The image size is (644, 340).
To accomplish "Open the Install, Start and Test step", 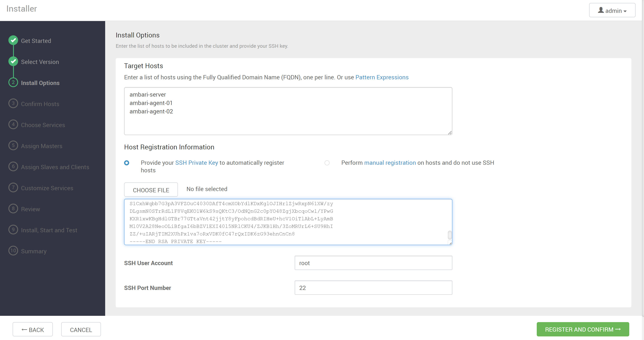I will (49, 230).
